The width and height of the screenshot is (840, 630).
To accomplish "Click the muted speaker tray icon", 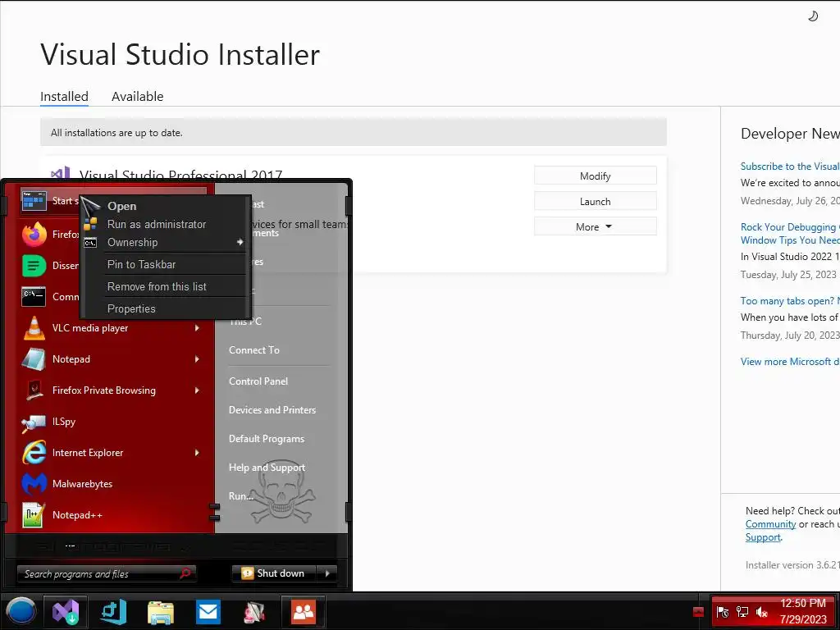I will [x=761, y=612].
